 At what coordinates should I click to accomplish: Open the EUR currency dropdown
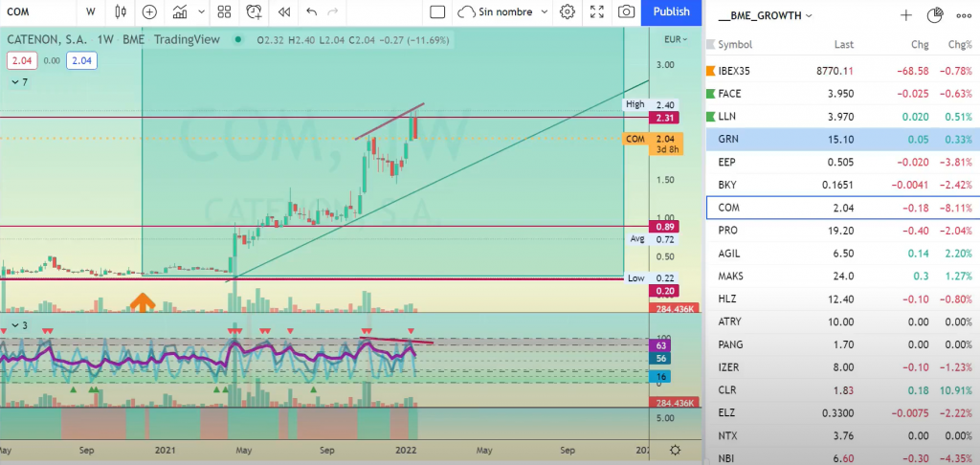click(673, 39)
